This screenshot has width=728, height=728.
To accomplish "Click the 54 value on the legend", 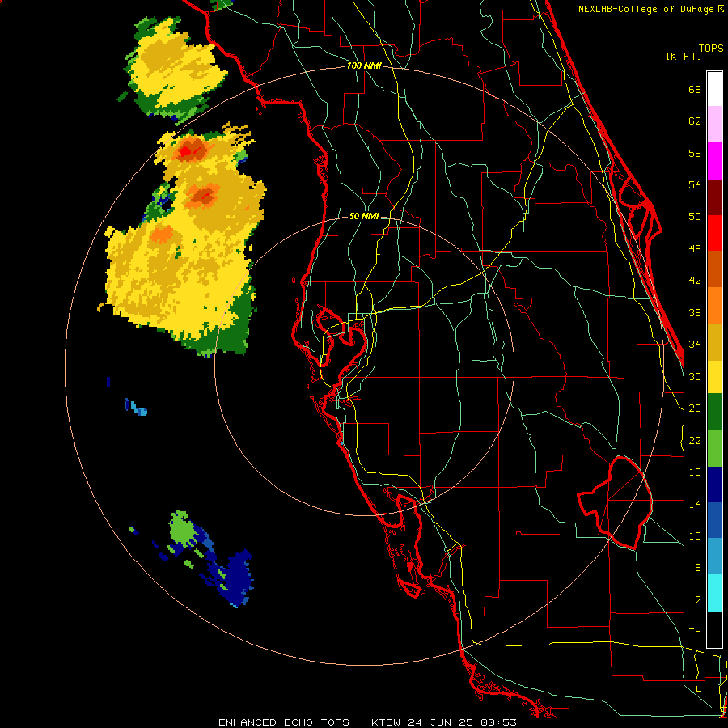I will pyautogui.click(x=695, y=184).
